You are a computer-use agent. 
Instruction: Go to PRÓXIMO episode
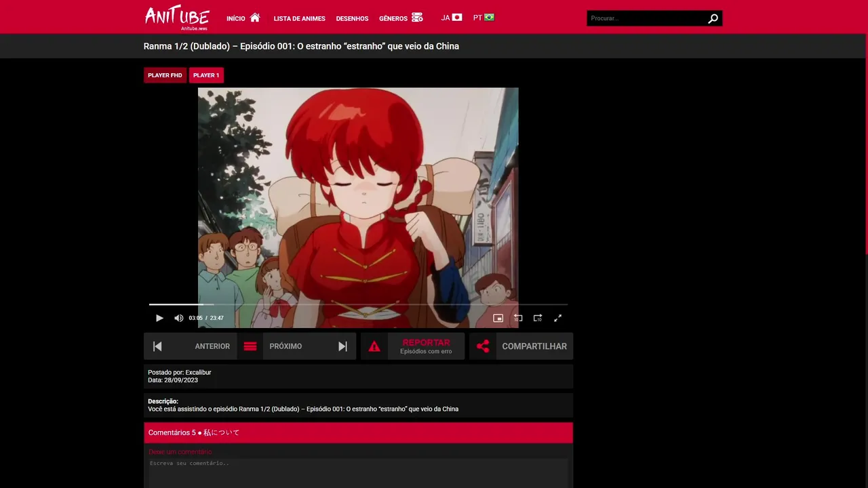(x=285, y=346)
